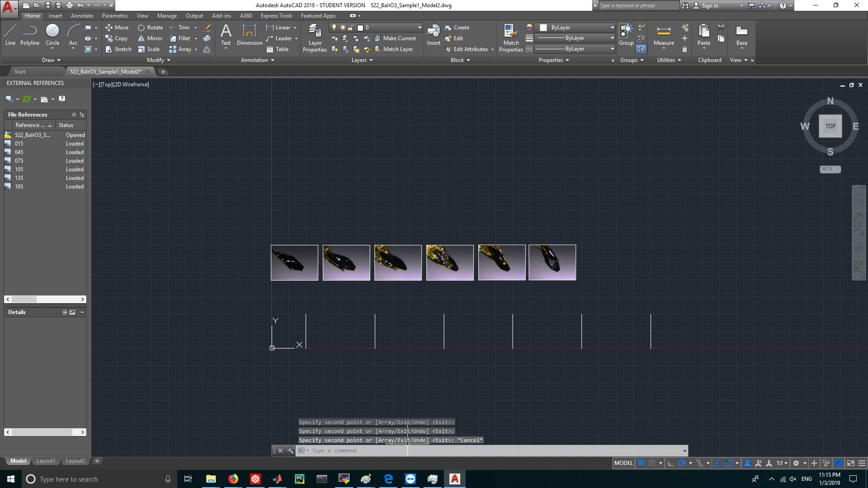The width and height of the screenshot is (868, 488).
Task: Click the layer 0 color swatch
Action: coord(361,28)
